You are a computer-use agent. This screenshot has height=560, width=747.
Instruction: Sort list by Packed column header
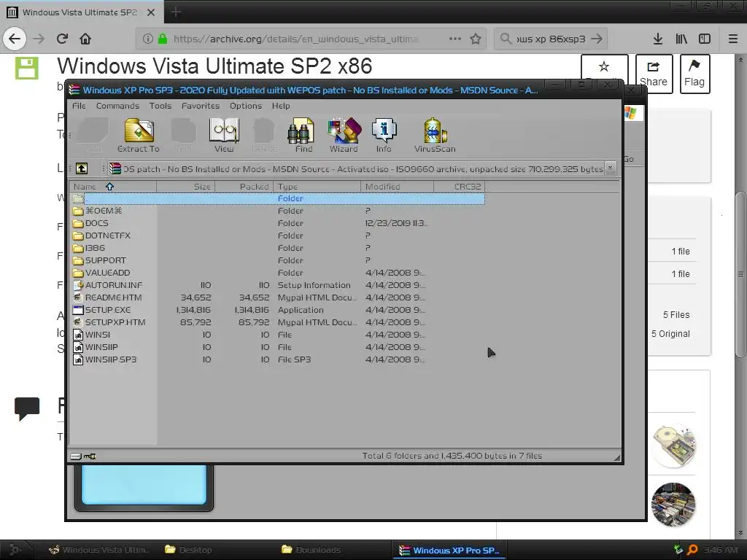[x=244, y=187]
